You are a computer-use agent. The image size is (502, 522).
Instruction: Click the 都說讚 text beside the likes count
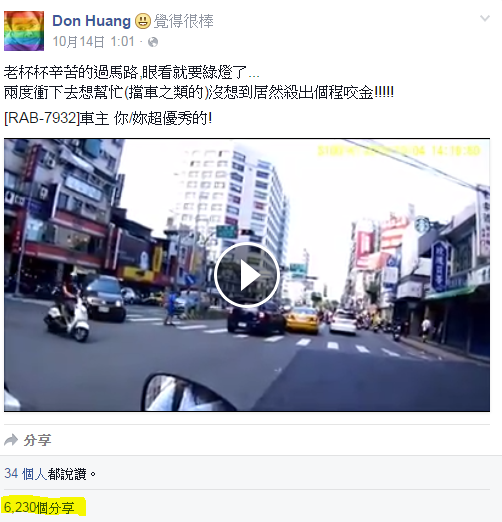click(x=67, y=474)
